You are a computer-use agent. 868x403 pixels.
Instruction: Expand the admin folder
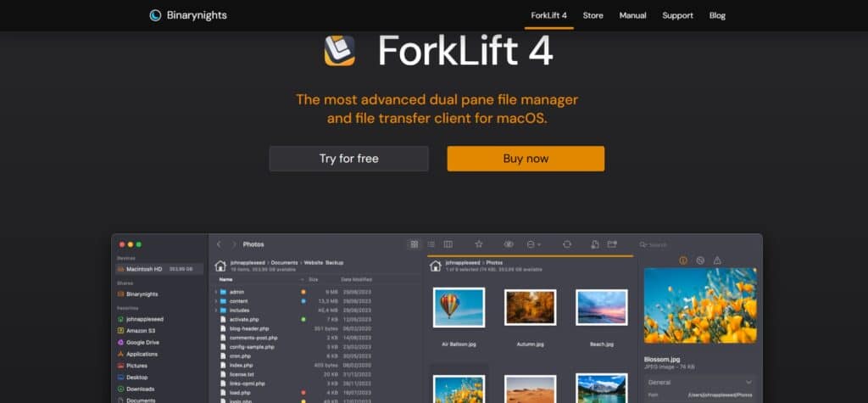[x=215, y=292]
